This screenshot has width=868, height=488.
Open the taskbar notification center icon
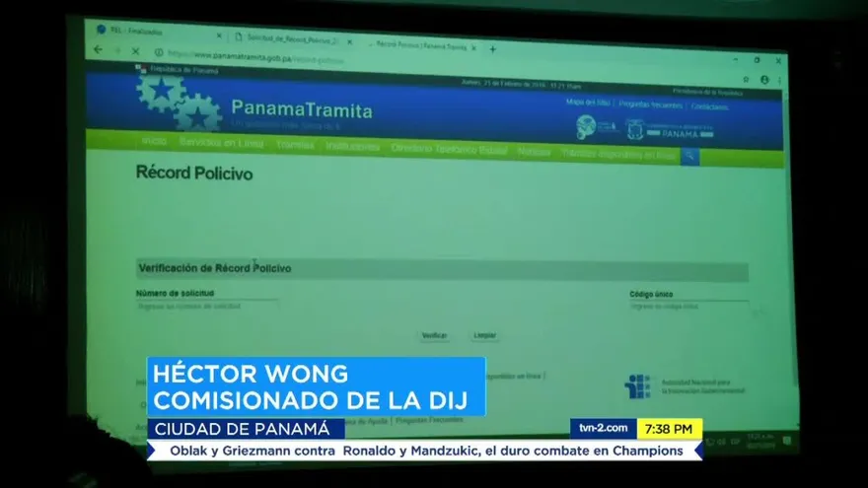787,441
